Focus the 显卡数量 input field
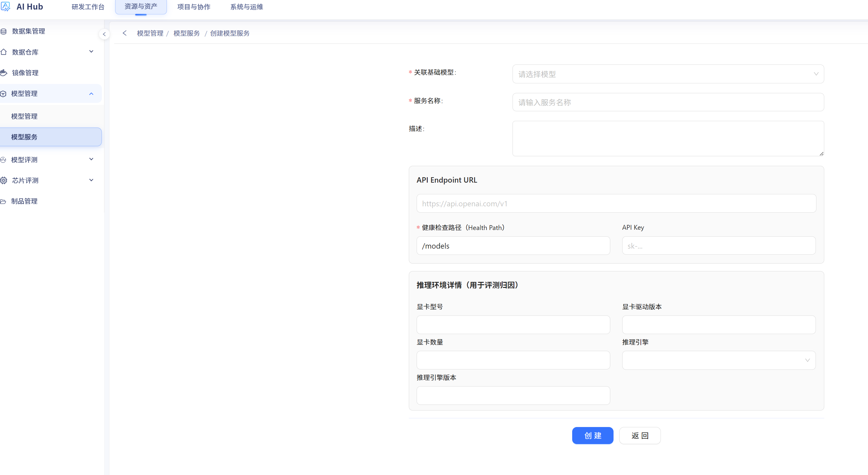 pos(513,360)
